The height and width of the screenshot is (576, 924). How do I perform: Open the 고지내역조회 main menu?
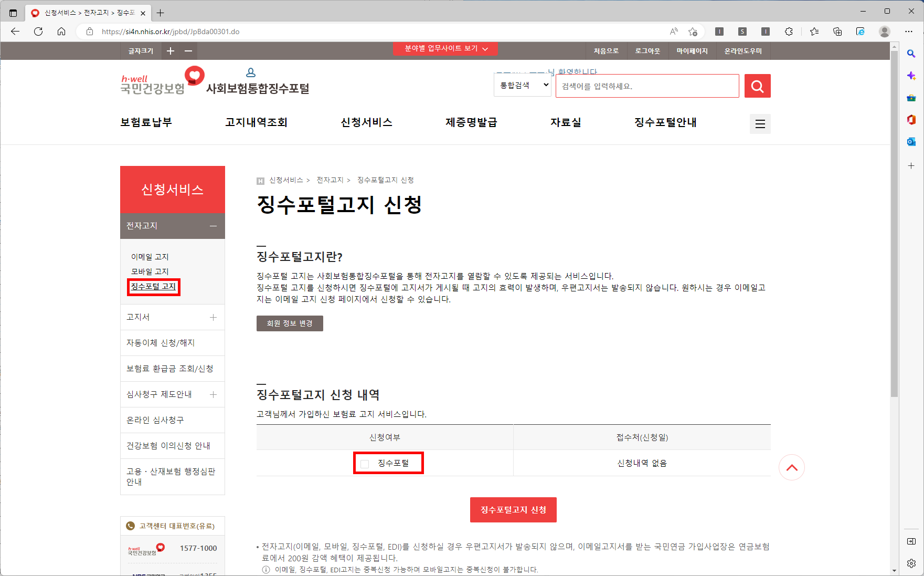click(257, 122)
